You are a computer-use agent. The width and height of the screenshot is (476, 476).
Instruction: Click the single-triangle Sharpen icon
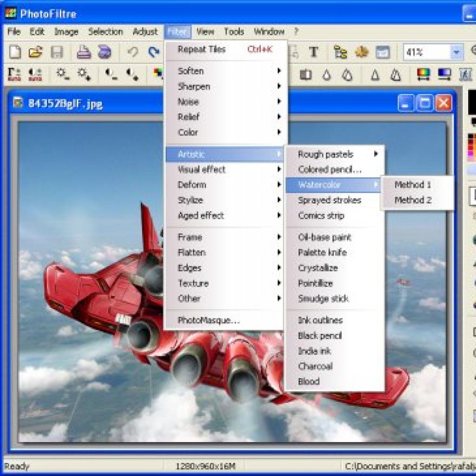[375, 74]
